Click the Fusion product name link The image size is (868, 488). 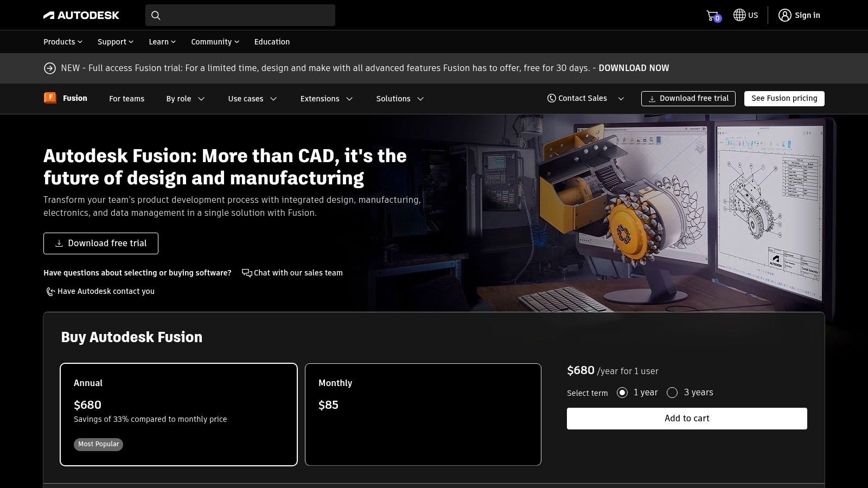tap(75, 98)
